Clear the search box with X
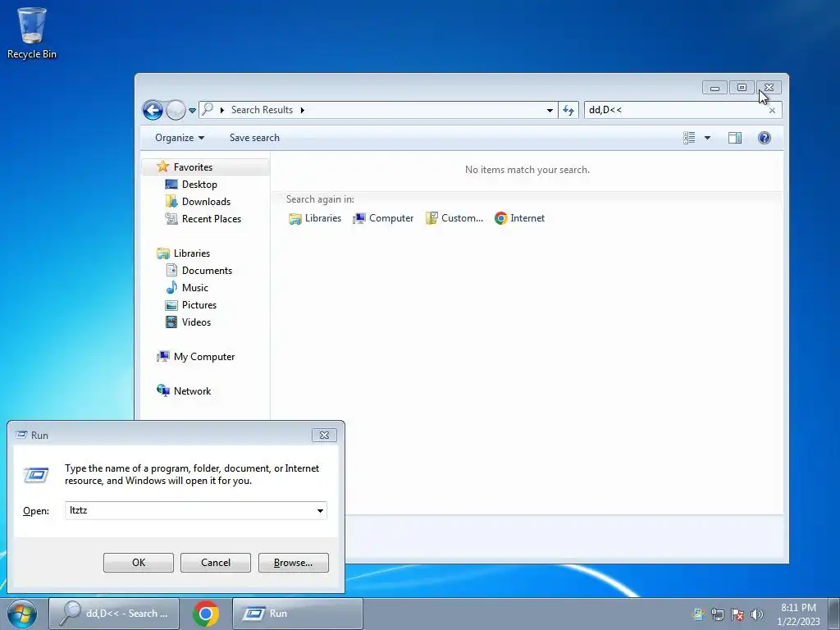 pos(772,111)
